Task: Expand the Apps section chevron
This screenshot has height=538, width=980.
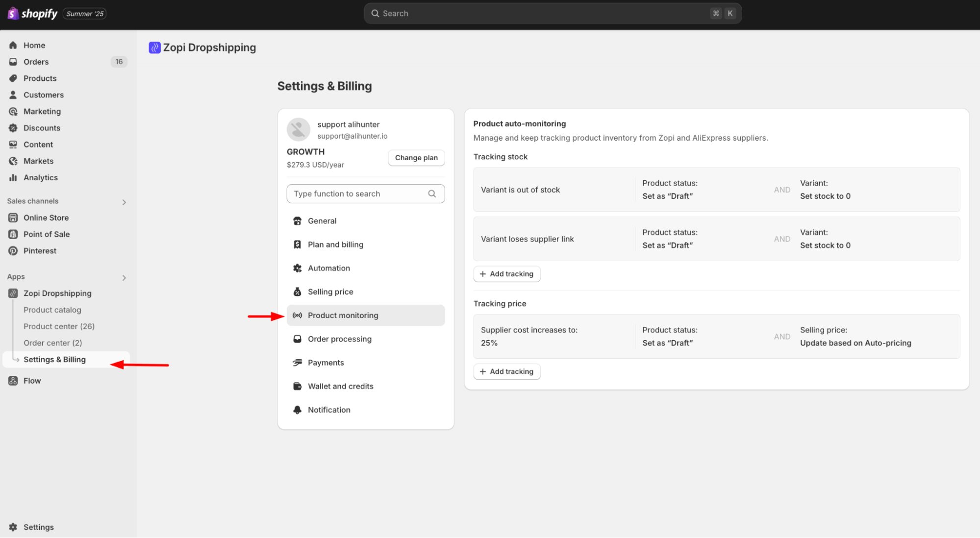Action: coord(124,277)
